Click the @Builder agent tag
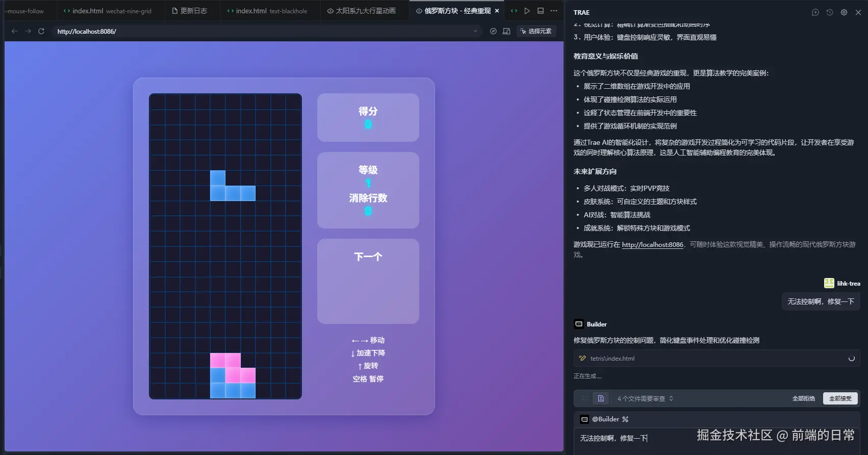 [605, 419]
